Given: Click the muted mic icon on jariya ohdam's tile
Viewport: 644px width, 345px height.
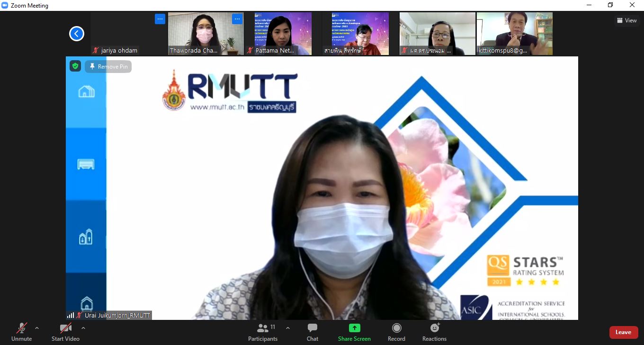Looking at the screenshot, I should [96, 50].
